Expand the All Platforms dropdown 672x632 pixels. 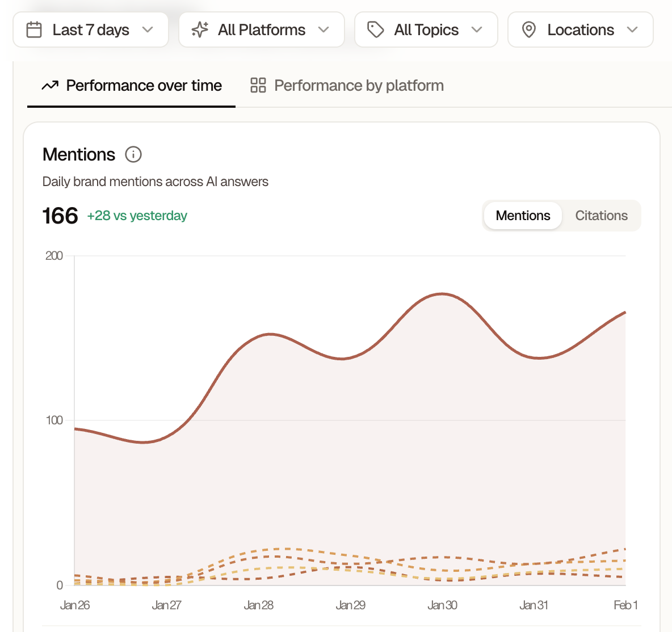click(261, 30)
